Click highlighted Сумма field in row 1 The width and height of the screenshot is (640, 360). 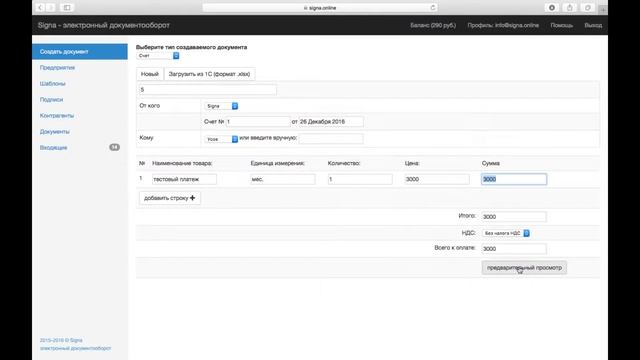click(514, 179)
